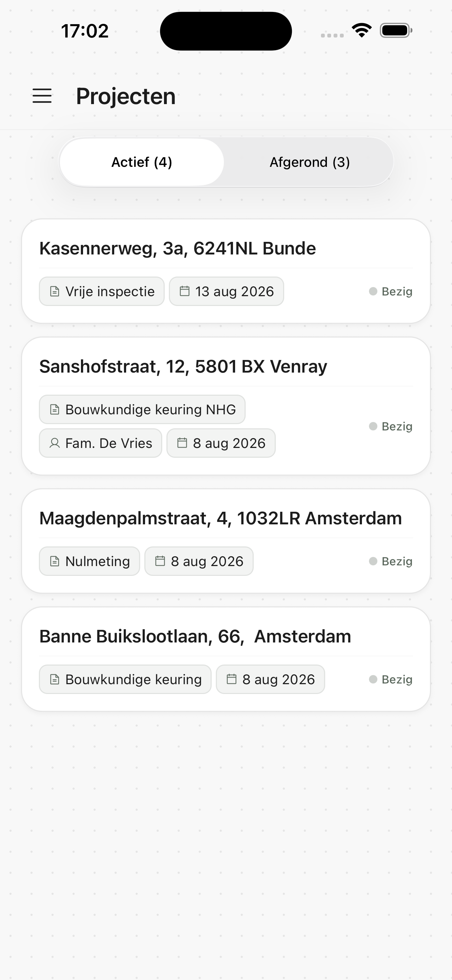Tap the person icon beside Fam. De Vries

click(55, 443)
